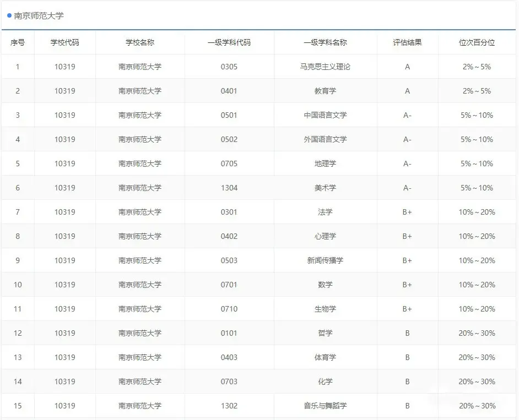519x420 pixels.
Task: Click the 生物学 subject cell
Action: pyautogui.click(x=326, y=309)
